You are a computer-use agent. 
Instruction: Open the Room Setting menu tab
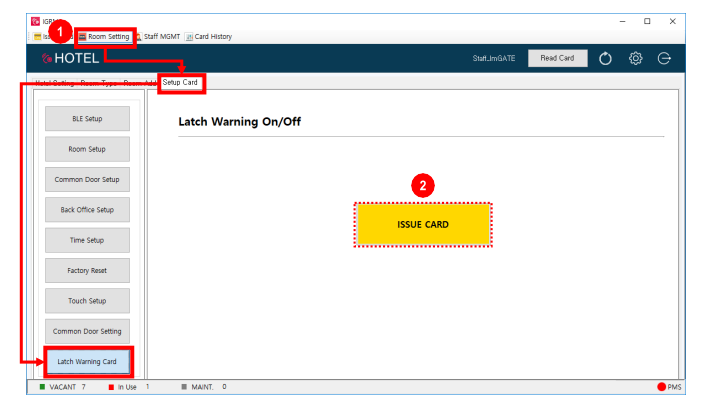point(105,37)
